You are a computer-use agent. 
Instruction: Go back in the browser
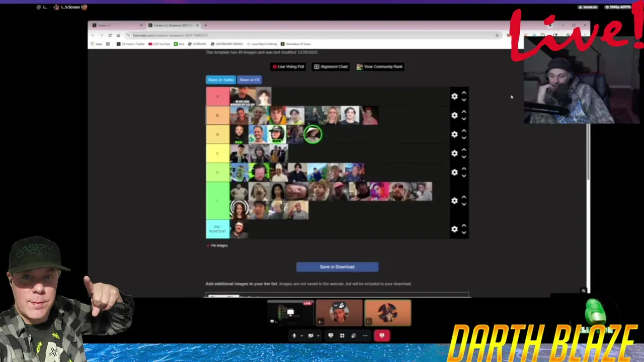click(93, 35)
